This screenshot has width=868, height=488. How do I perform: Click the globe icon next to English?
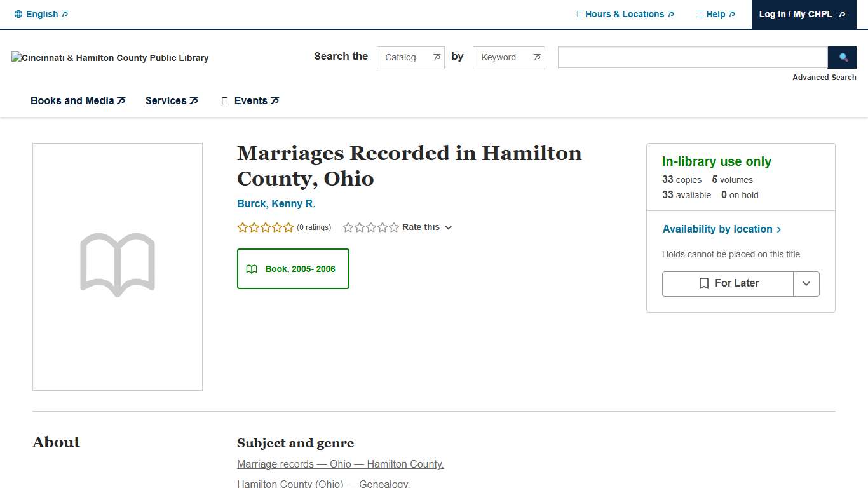[x=18, y=13]
